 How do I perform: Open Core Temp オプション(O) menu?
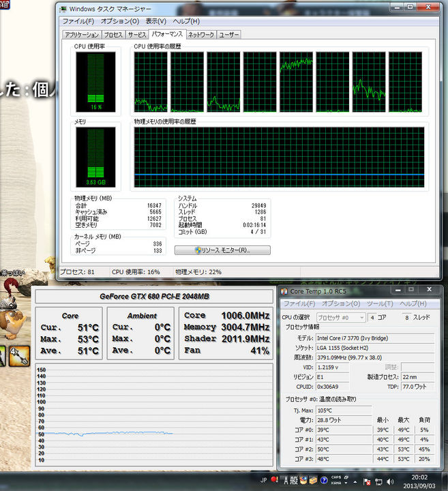click(341, 303)
